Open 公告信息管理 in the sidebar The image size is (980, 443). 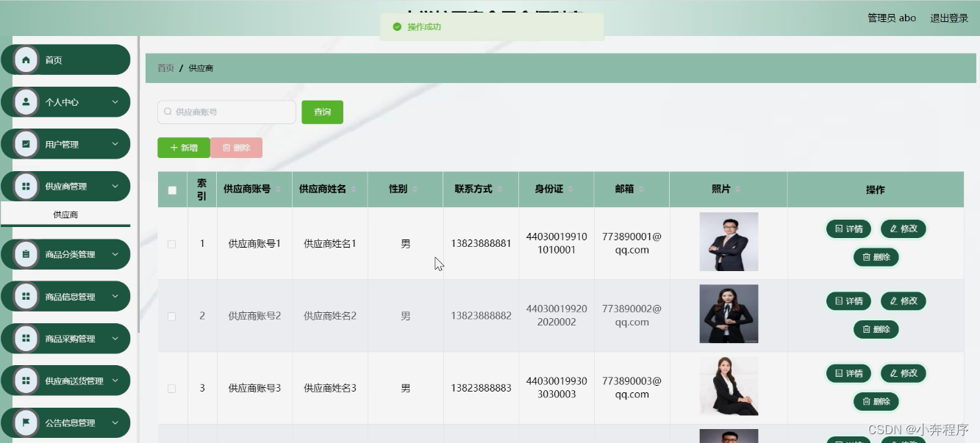(x=65, y=423)
